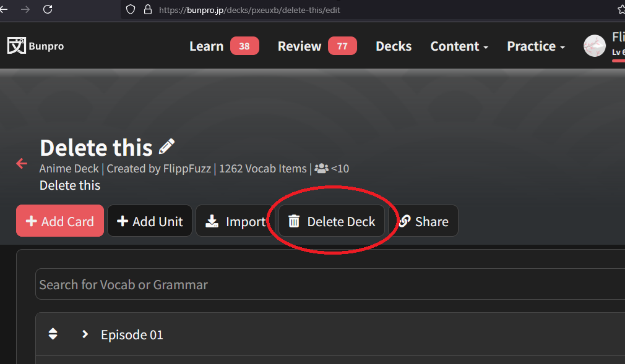Expand the Episode 01 chevron
Screen dimensions: 625x364
[x=85, y=334]
